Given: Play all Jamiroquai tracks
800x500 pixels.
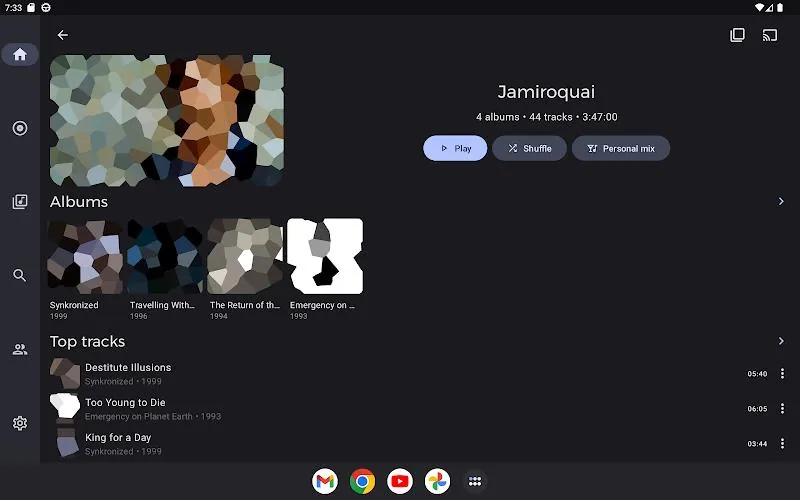Looking at the screenshot, I should click(x=455, y=148).
